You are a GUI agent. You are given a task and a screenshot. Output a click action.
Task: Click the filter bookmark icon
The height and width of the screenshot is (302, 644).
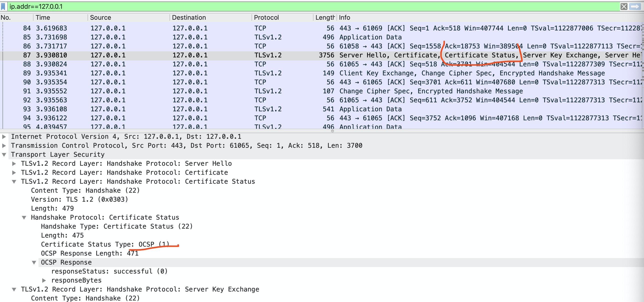[3, 7]
